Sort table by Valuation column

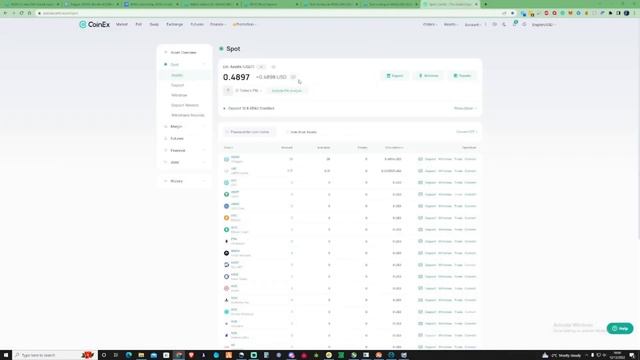pos(394,147)
